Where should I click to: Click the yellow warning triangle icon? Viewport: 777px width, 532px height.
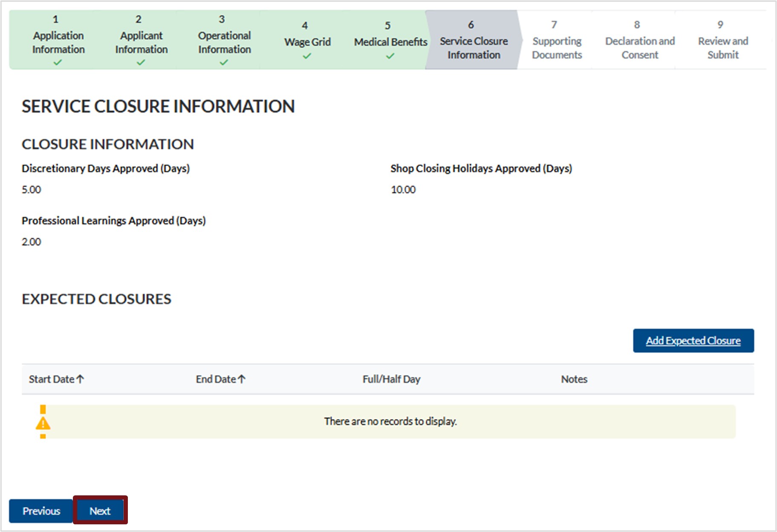coord(43,423)
